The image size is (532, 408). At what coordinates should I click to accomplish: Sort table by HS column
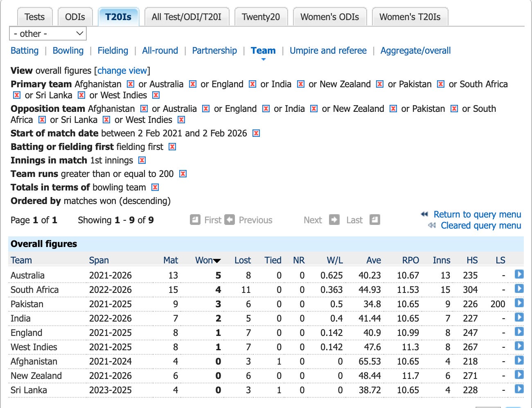pyautogui.click(x=472, y=260)
